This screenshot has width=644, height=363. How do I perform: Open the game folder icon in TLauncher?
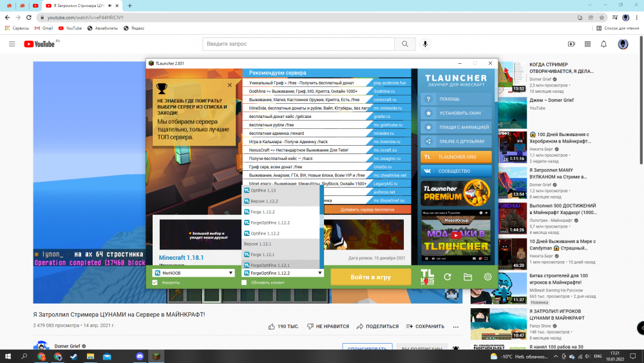tap(468, 277)
